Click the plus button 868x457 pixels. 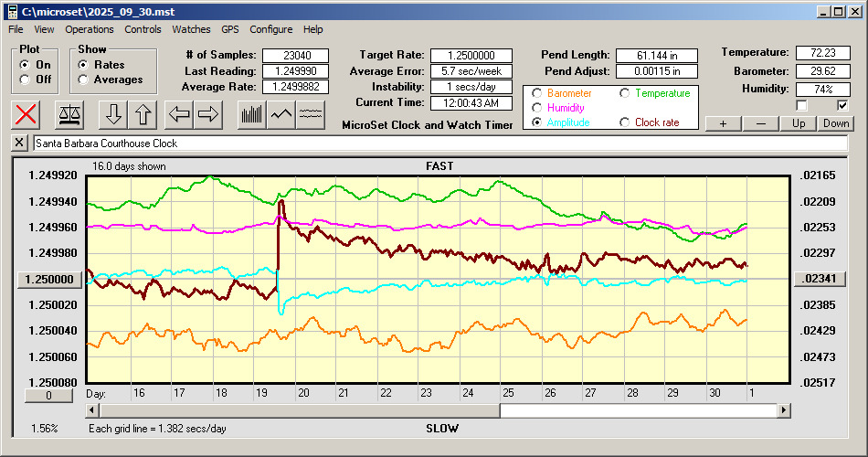click(x=723, y=123)
